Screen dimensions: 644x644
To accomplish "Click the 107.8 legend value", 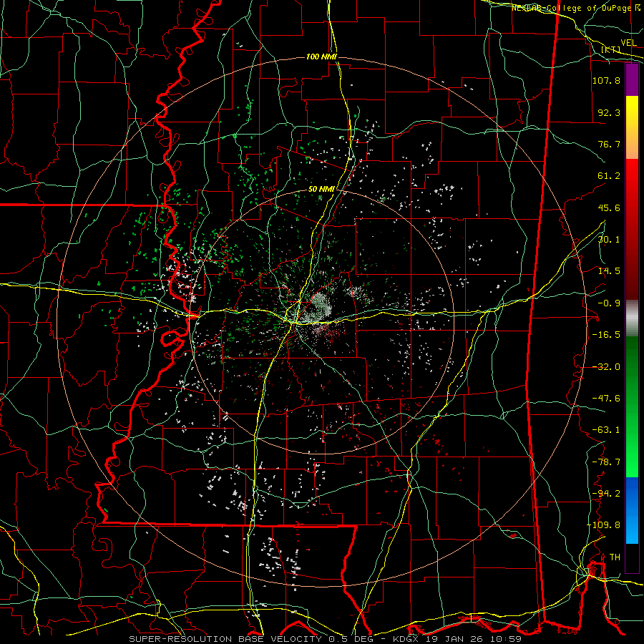I will tap(606, 80).
